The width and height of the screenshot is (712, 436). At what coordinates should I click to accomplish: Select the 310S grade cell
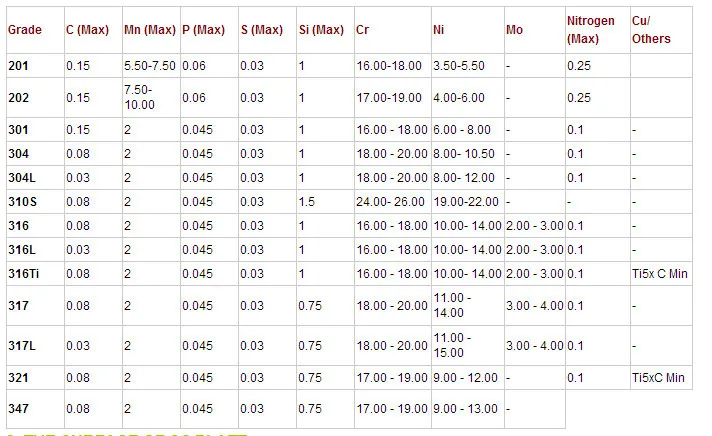22,202
